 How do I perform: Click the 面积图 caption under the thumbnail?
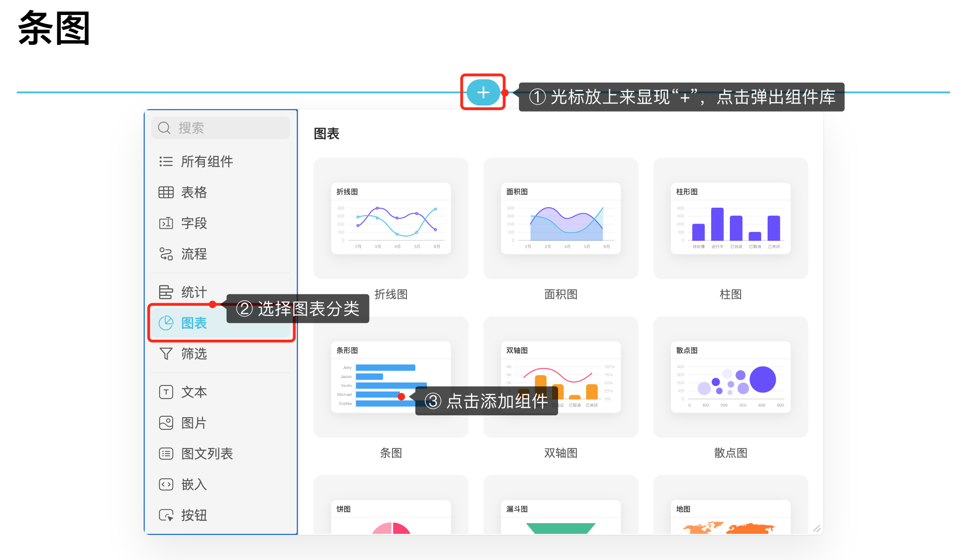561,294
